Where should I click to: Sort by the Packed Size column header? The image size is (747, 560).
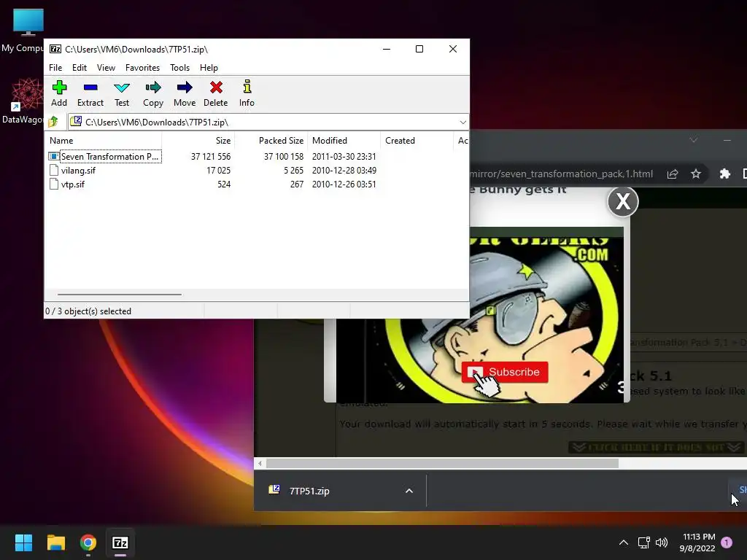click(271, 141)
